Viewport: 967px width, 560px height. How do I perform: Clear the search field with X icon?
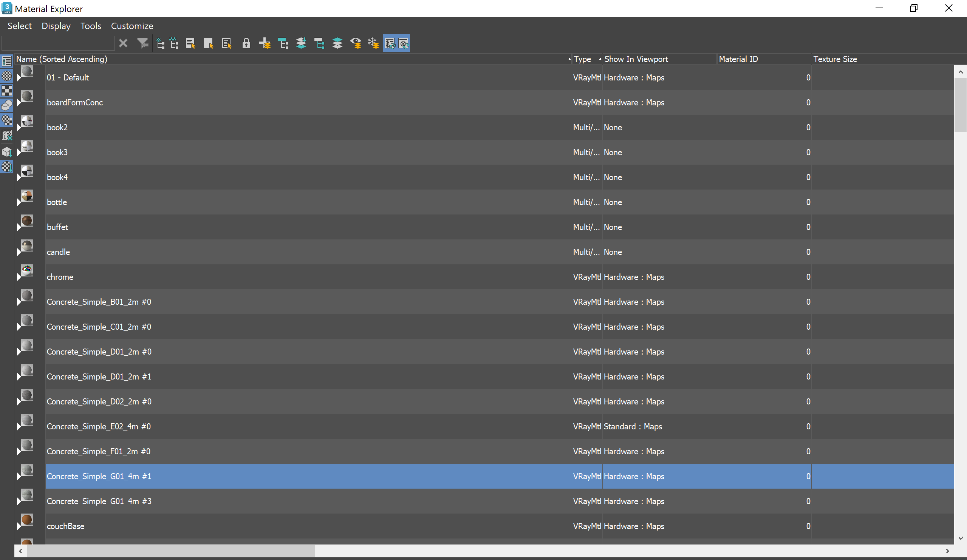[123, 43]
